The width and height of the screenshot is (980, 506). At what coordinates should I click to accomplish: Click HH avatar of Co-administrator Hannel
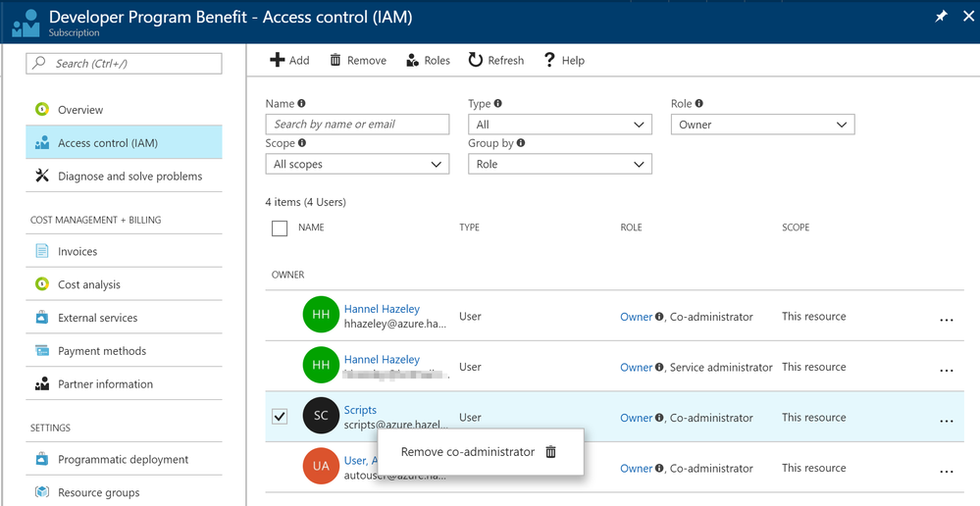click(321, 314)
